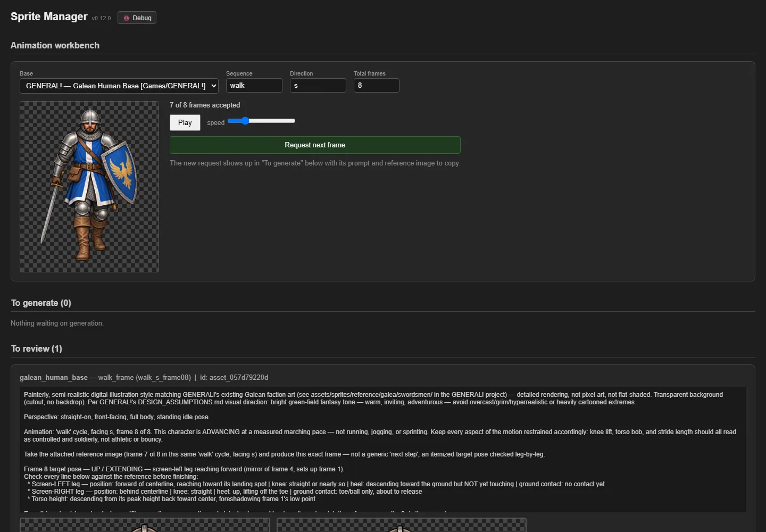Click the Direction input field showing s
Image resolution: width=766 pixels, height=532 pixels.
pos(318,86)
